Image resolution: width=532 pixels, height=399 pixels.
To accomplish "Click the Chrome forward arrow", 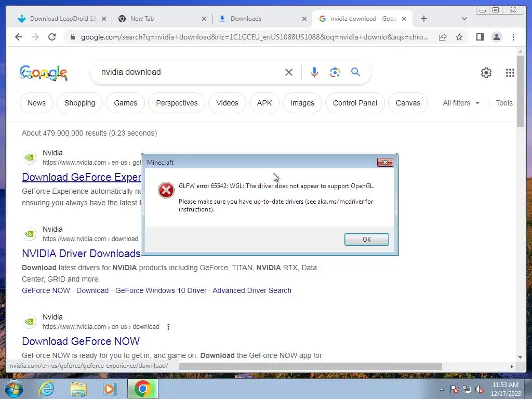I will (35, 37).
